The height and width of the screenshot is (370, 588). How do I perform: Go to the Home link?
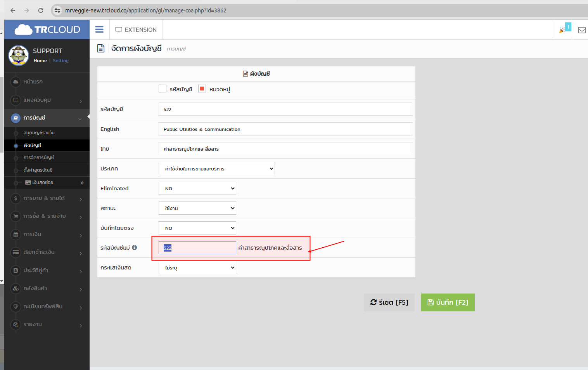(x=40, y=61)
